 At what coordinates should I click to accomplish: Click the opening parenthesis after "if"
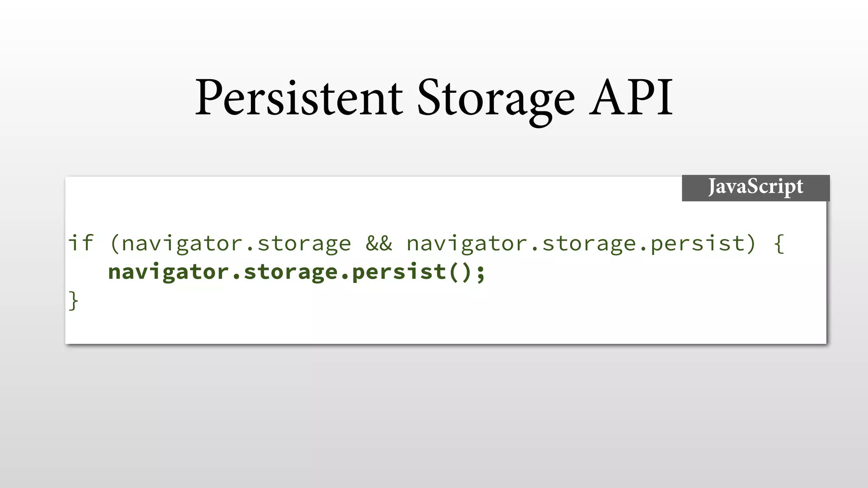pyautogui.click(x=115, y=244)
